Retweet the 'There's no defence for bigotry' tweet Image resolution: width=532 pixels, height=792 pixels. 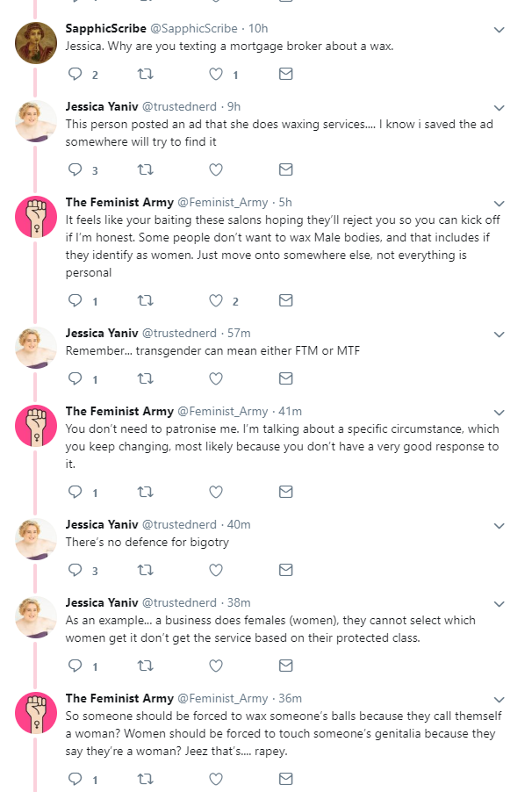coord(146,570)
